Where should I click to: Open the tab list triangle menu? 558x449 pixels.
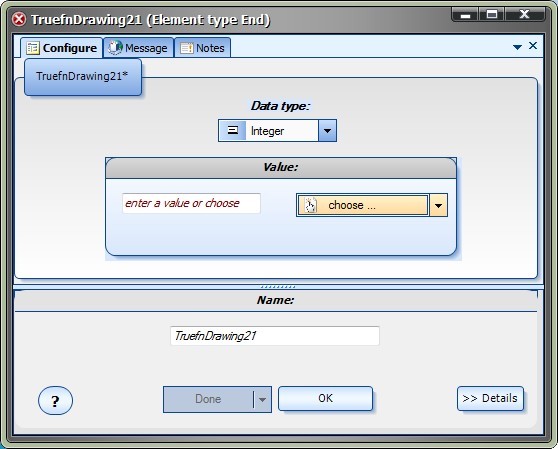click(x=517, y=47)
